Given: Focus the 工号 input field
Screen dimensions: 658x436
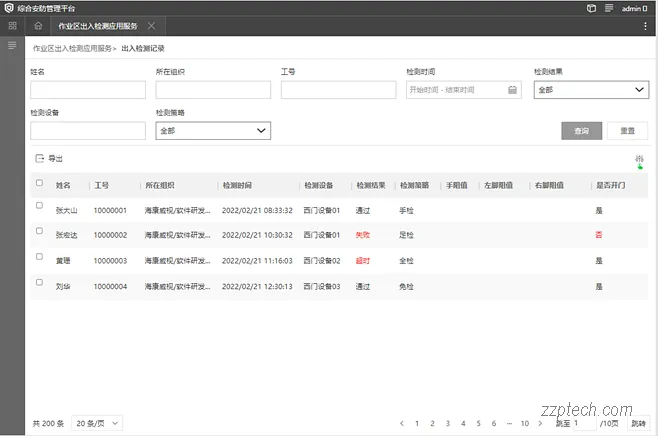Looking at the screenshot, I should [339, 90].
